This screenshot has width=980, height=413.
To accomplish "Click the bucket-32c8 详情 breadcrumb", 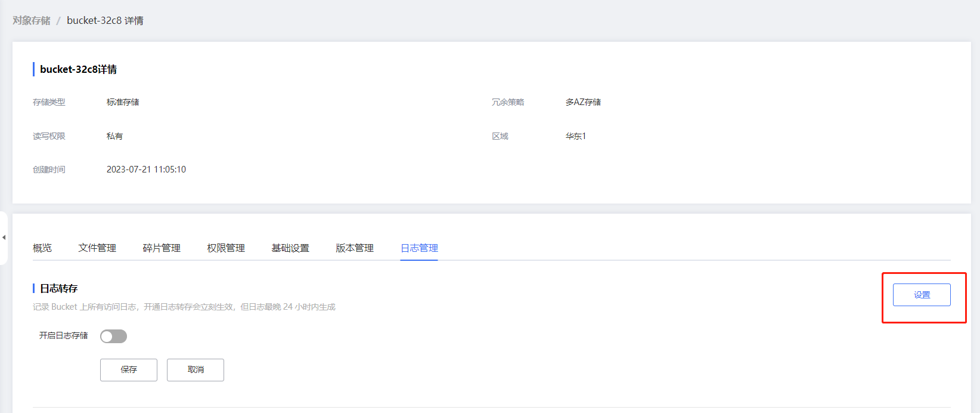I will click(x=105, y=21).
